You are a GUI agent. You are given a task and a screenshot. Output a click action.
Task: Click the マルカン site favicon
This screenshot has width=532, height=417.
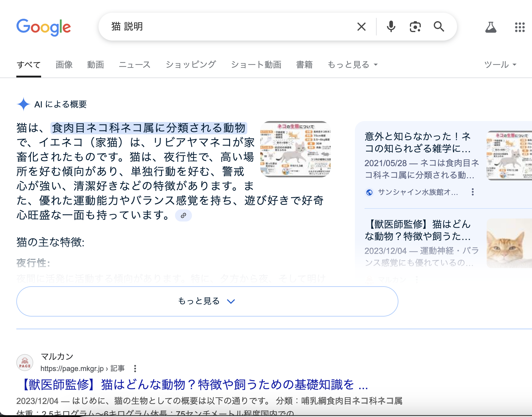[x=25, y=363]
